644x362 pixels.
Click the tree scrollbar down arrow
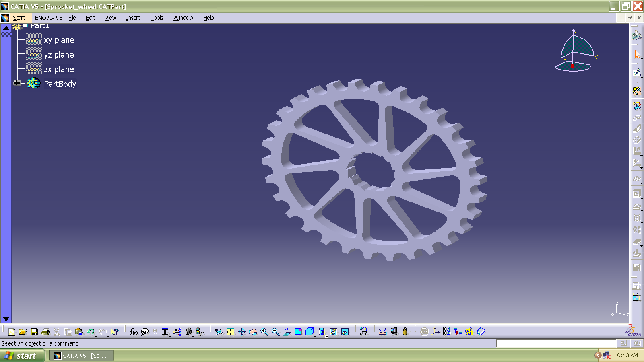[6, 319]
